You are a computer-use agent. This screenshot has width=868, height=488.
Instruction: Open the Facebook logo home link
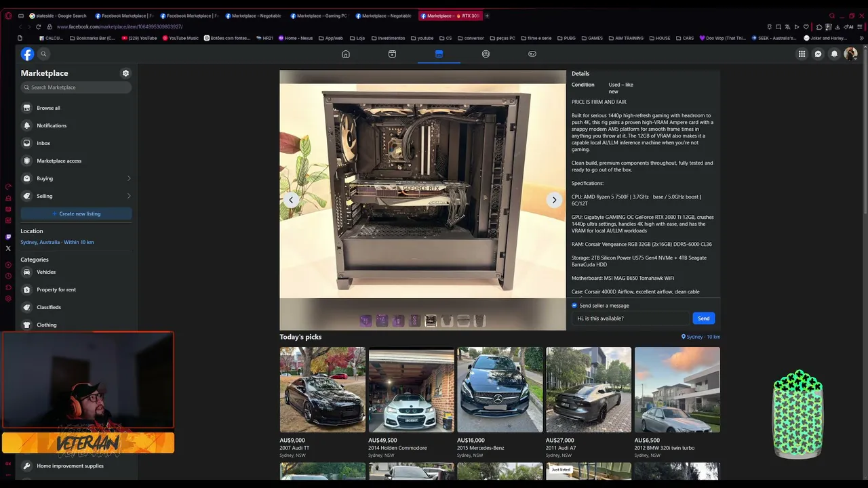(x=27, y=54)
